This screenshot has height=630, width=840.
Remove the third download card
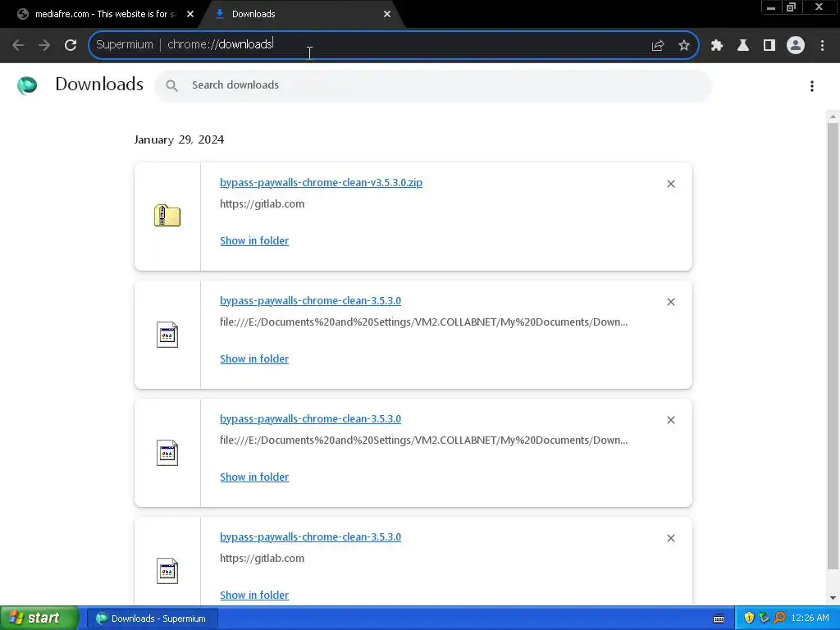[x=671, y=420]
